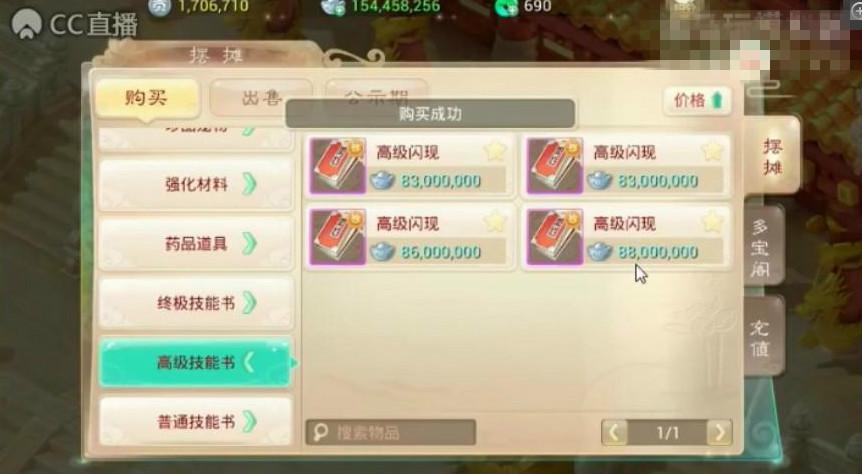Toggle favorite star on the first 83,000,000 listing
Image resolution: width=862 pixels, height=474 pixels.
point(495,151)
